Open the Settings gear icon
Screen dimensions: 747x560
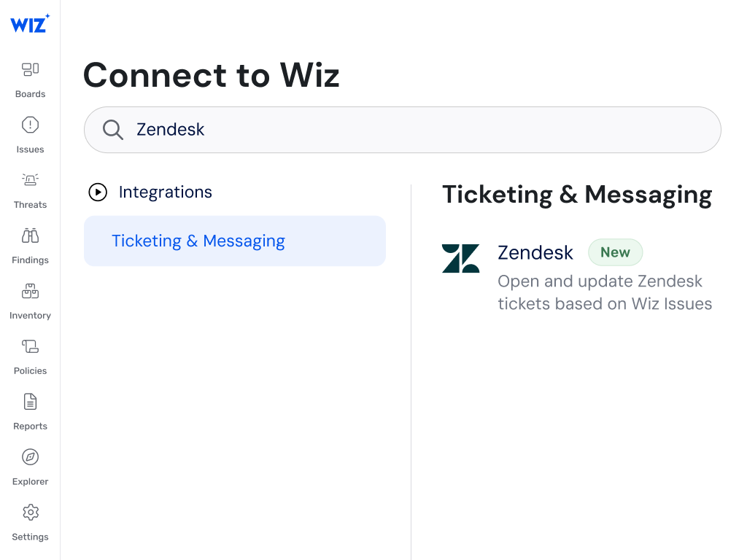pyautogui.click(x=30, y=513)
